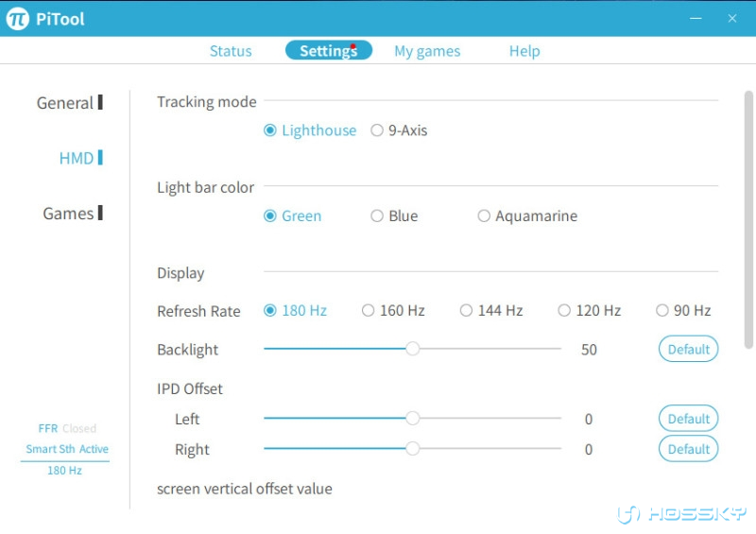Click the Tracking mode section heading

coord(206,102)
